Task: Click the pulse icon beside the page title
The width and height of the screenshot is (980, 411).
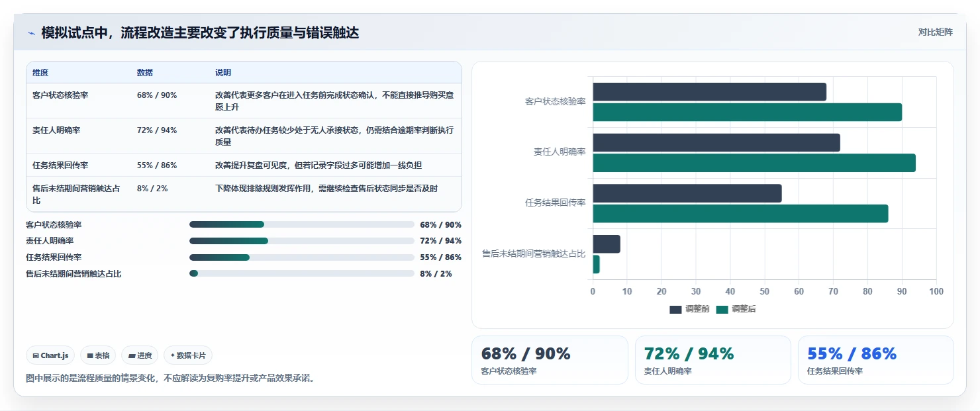Action: (31, 33)
